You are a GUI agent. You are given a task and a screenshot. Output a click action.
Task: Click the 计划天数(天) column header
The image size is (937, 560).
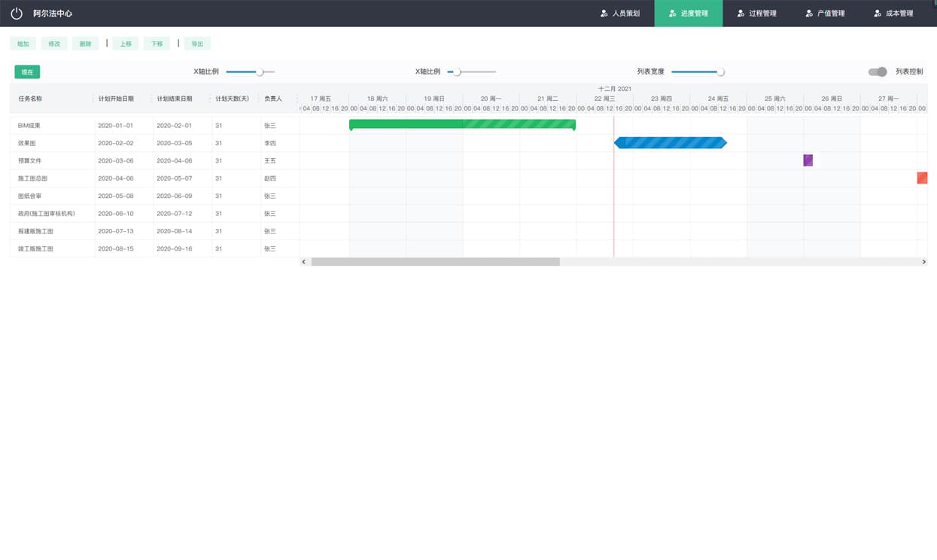click(x=232, y=99)
